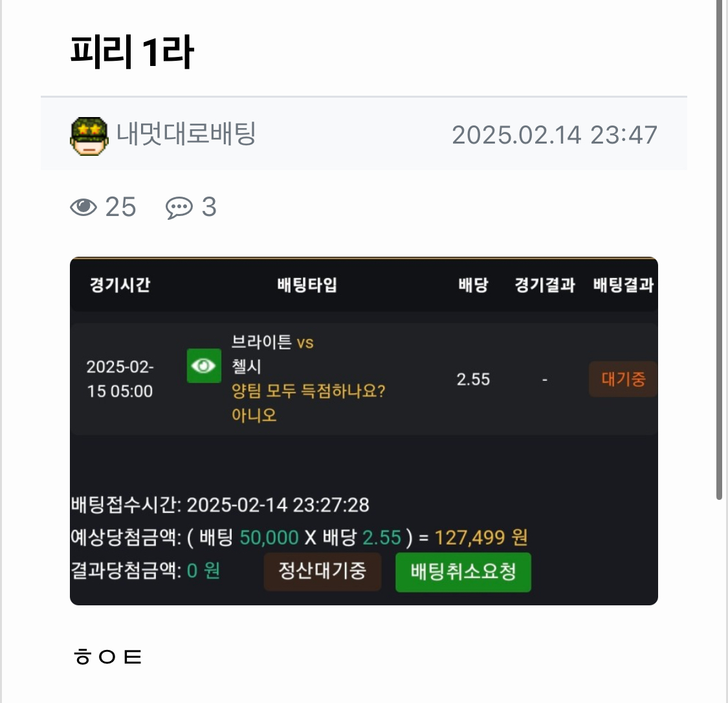Click the 대기중 betting result badge
This screenshot has height=703, width=728.
coord(623,379)
